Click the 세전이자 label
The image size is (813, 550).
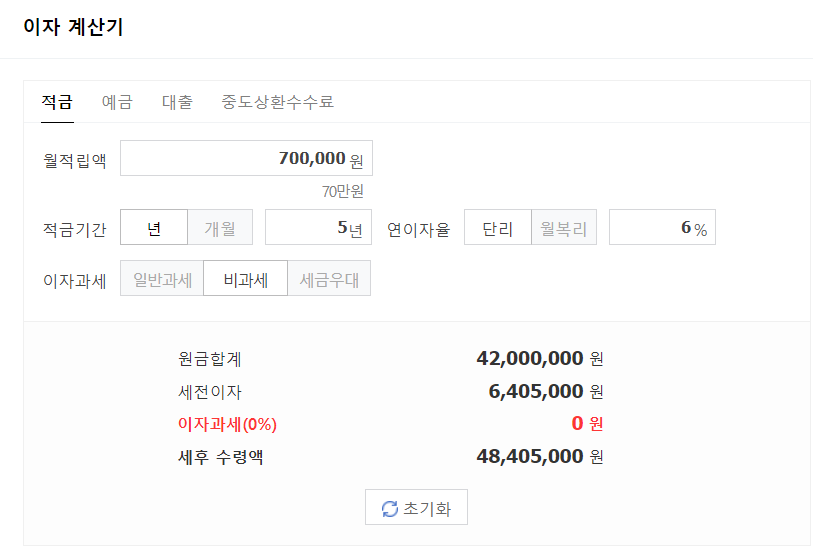click(x=210, y=392)
